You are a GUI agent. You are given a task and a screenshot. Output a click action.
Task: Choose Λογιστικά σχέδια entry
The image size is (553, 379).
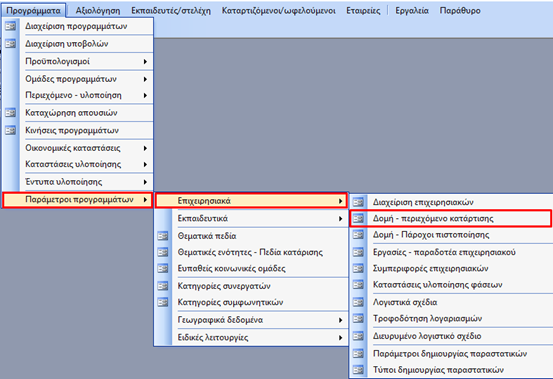(451, 302)
